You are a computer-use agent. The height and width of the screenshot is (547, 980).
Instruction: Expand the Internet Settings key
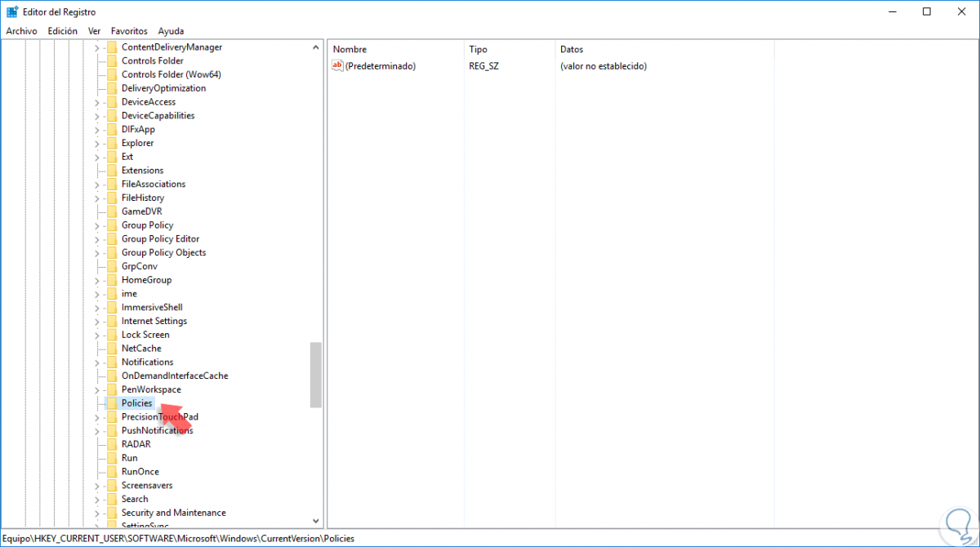point(96,322)
